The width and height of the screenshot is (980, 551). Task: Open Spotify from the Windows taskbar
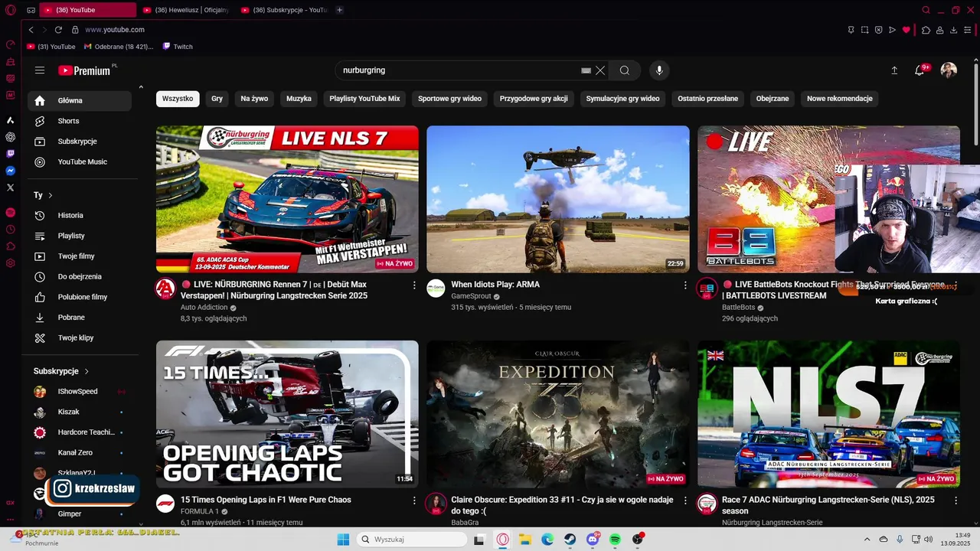[616, 540]
